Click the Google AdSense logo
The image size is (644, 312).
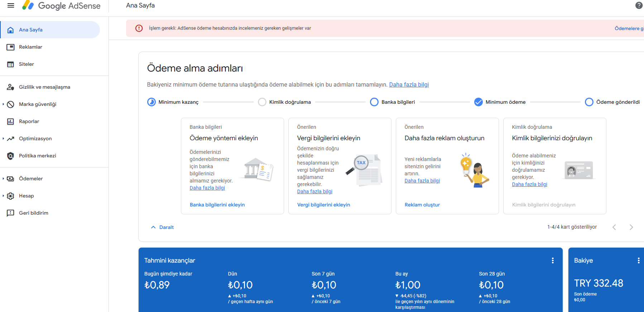[61, 6]
